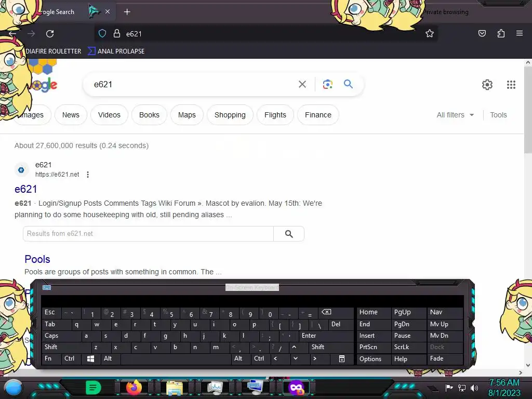Select the Finance search tab
Image resolution: width=532 pixels, height=399 pixels.
[x=318, y=115]
